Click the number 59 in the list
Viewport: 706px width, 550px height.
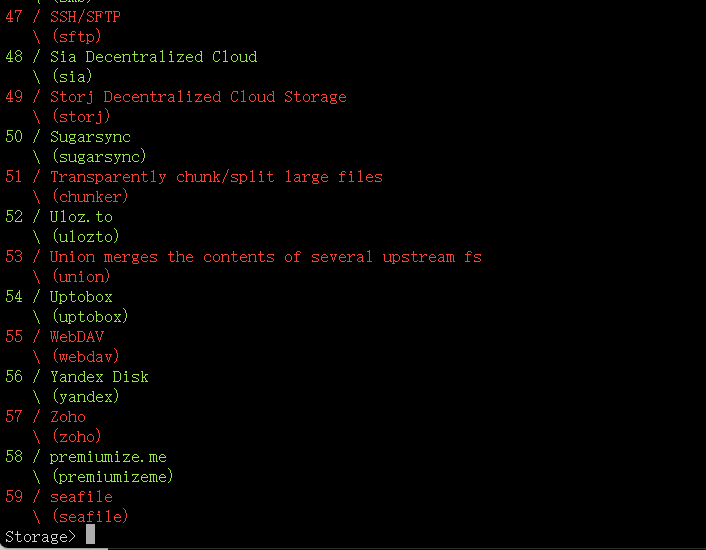(14, 496)
